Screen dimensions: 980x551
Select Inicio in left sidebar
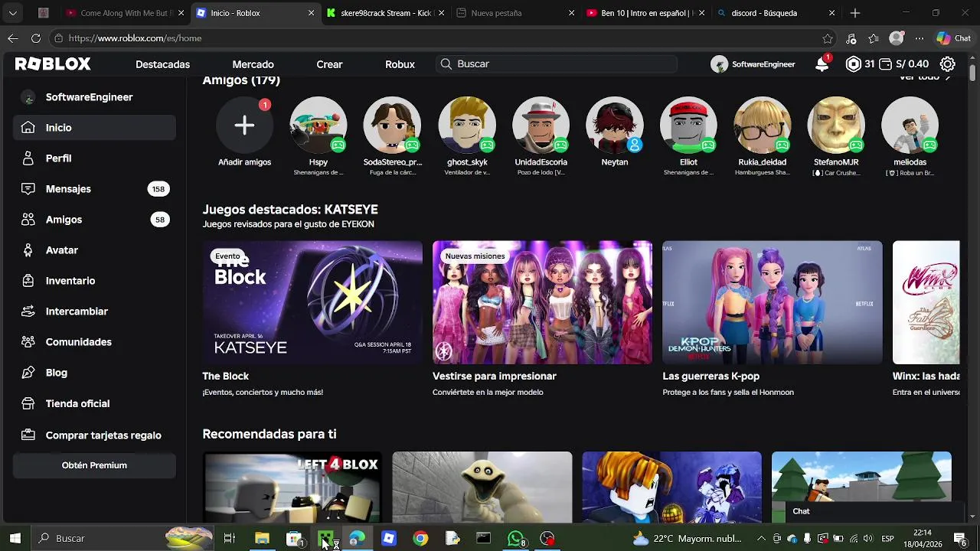pyautogui.click(x=94, y=128)
